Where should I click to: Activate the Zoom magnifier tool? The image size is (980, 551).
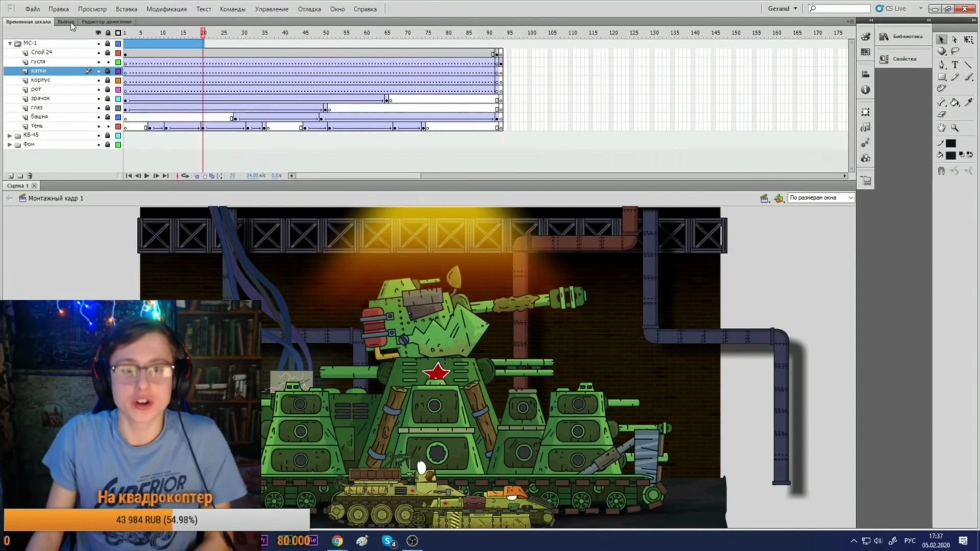(x=955, y=128)
